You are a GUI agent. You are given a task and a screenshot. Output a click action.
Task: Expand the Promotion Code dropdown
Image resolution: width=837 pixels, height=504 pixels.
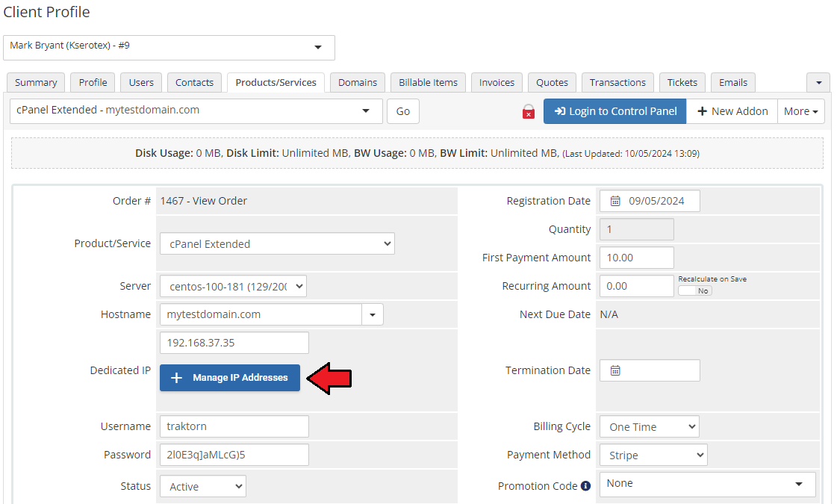pos(708,485)
